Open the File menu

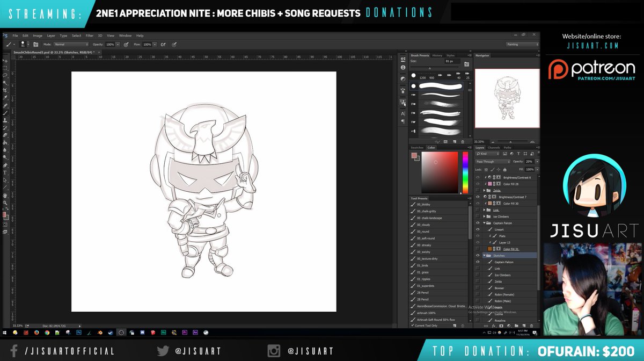coord(15,35)
